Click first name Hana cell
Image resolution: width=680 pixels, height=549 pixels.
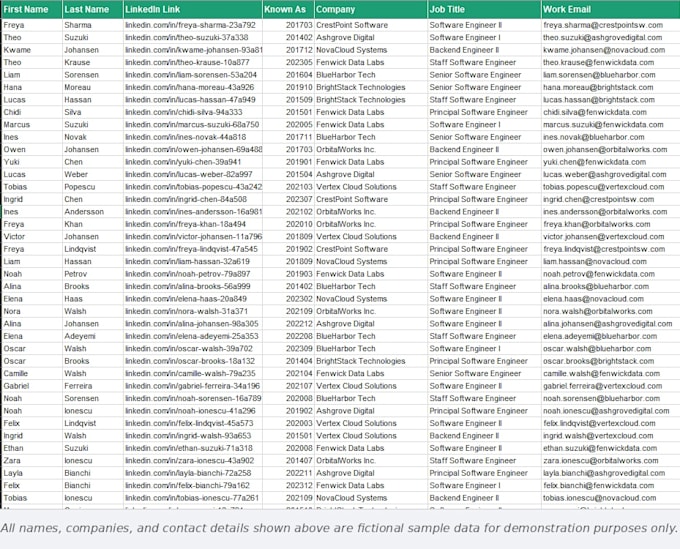click(32, 87)
